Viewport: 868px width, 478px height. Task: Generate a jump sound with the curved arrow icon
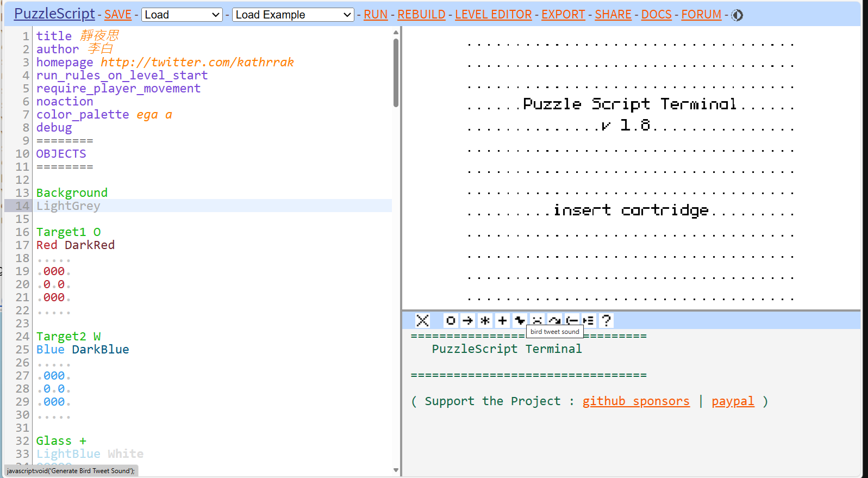point(555,320)
